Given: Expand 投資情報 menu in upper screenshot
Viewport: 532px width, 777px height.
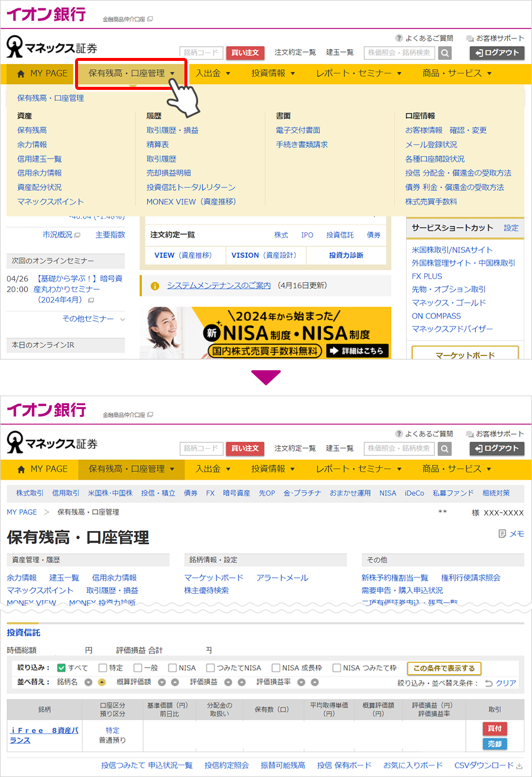Looking at the screenshot, I should point(273,73).
